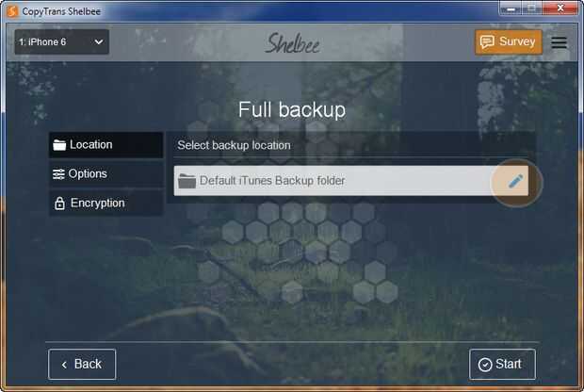Close the CopyTrans Shelbee window
584x392 pixels.
[x=560, y=8]
